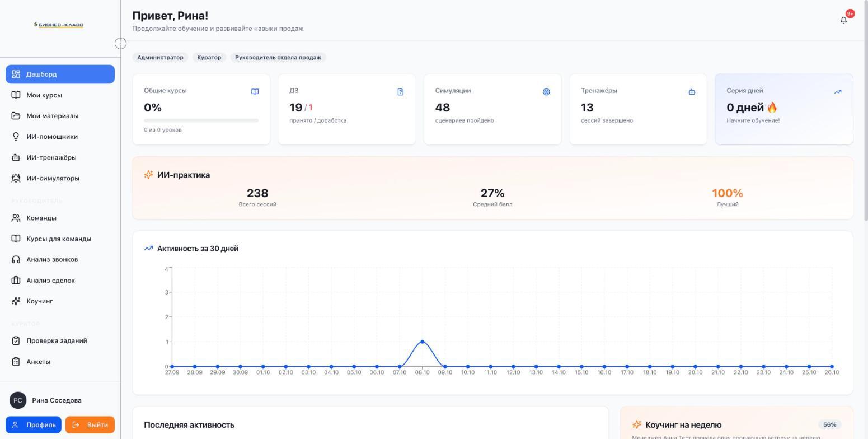Select the Куратор role badge

pyautogui.click(x=209, y=57)
